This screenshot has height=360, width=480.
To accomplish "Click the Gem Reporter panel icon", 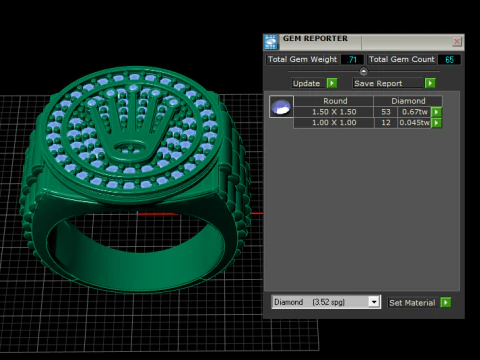I will [271, 42].
